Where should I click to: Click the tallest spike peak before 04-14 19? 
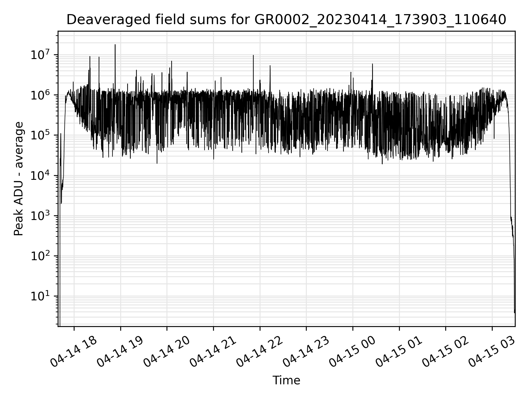click(115, 45)
